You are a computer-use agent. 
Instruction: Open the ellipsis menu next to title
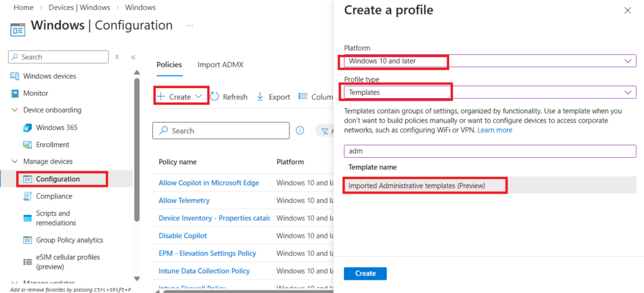click(190, 25)
